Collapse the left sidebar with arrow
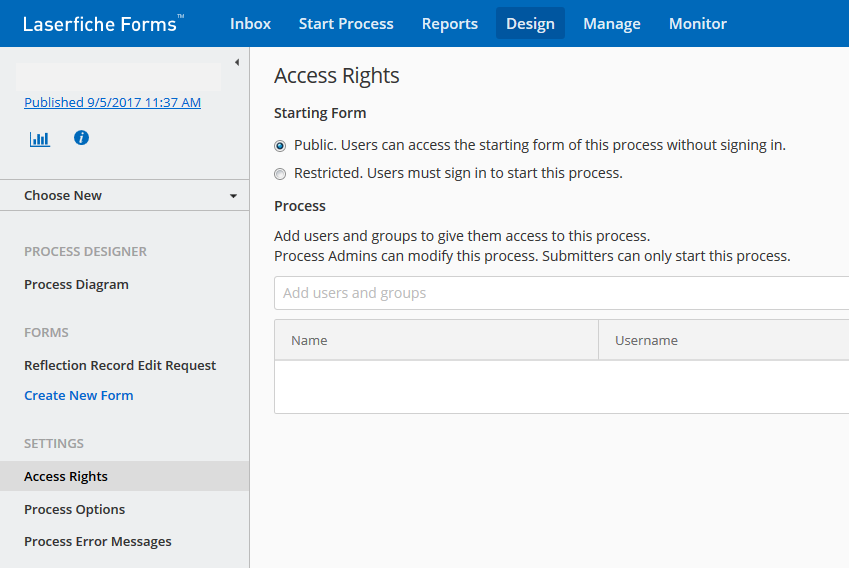Screen dimensions: 849x568 [x=237, y=62]
